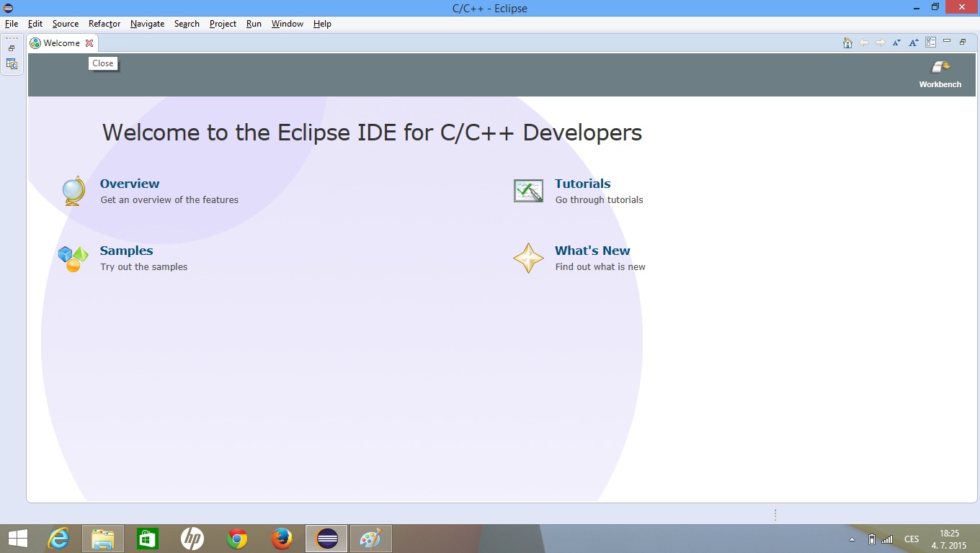Click the C/C++ perspective icon in left trim
980x553 pixels.
(x=12, y=64)
